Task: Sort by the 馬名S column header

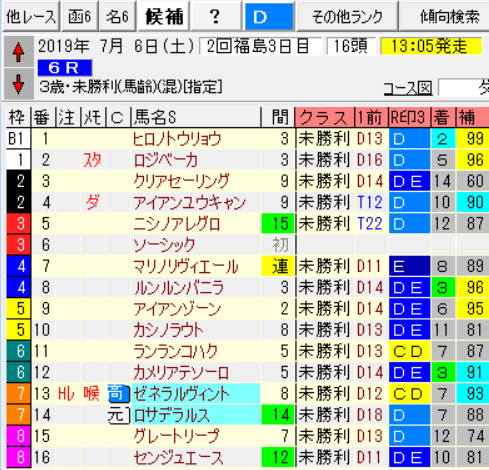Action: pos(196,117)
